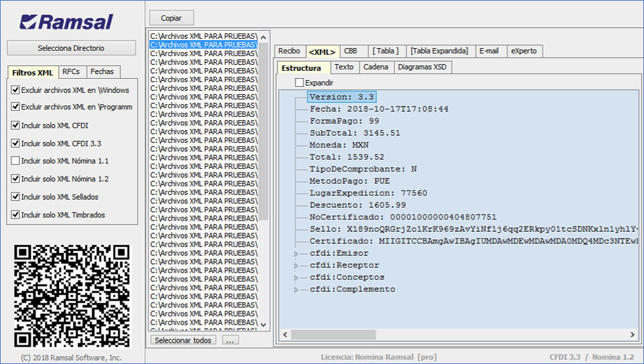The image size is (644, 364).
Task: Switch to the Texto sub-tab
Action: (x=344, y=67)
